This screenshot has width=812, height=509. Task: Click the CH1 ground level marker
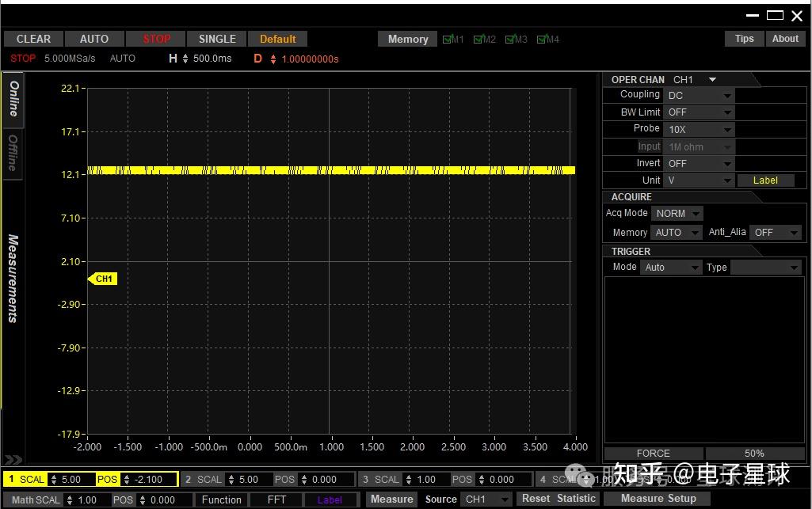[103, 279]
